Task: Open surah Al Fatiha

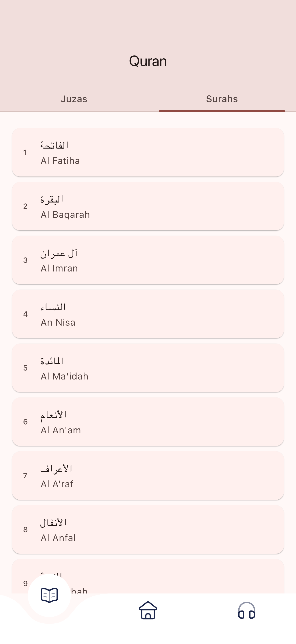Action: [x=148, y=152]
